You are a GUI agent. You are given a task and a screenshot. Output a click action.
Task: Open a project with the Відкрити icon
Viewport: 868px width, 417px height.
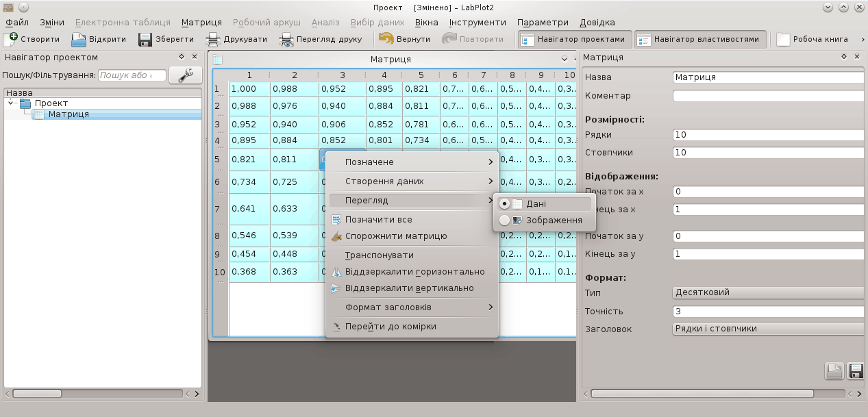(79, 40)
